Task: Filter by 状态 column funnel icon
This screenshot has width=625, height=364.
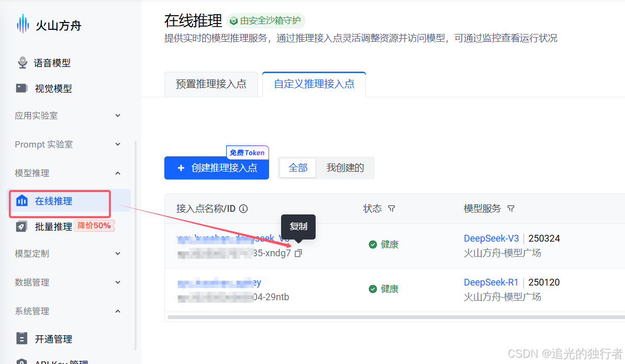Action: (x=392, y=208)
